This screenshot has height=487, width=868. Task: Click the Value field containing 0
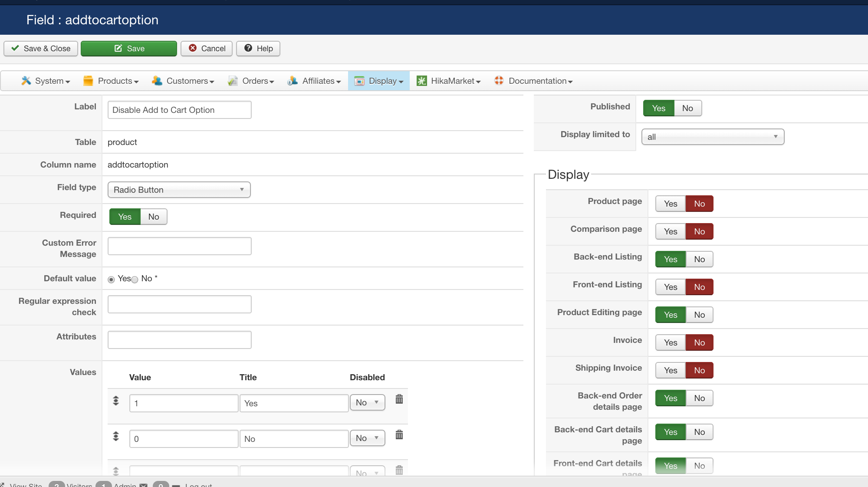click(184, 439)
